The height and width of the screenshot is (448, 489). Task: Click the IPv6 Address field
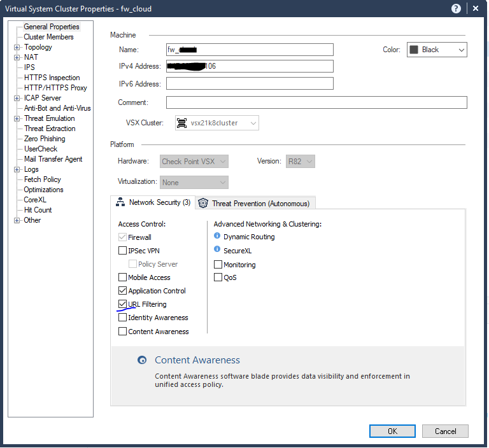click(x=250, y=83)
